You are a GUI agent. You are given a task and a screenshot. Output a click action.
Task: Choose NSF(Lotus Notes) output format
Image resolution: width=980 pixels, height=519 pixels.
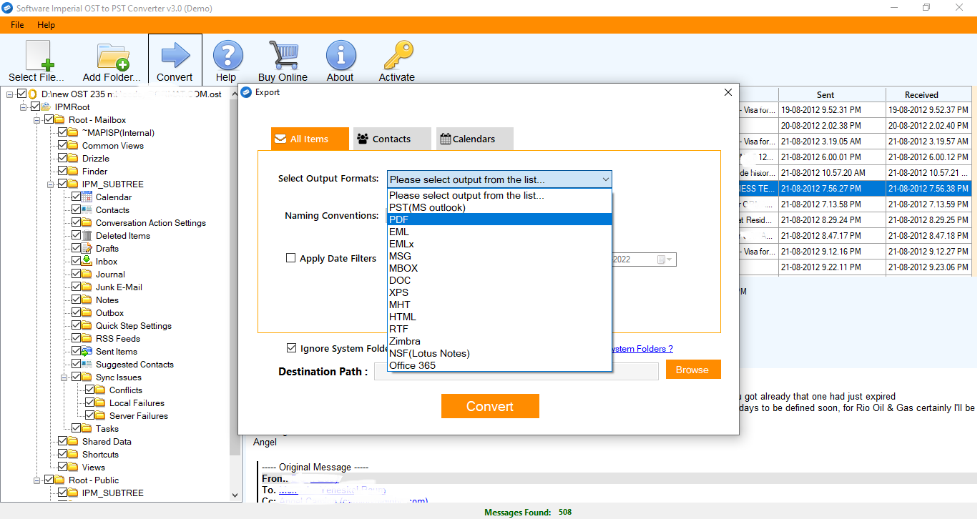click(499, 353)
